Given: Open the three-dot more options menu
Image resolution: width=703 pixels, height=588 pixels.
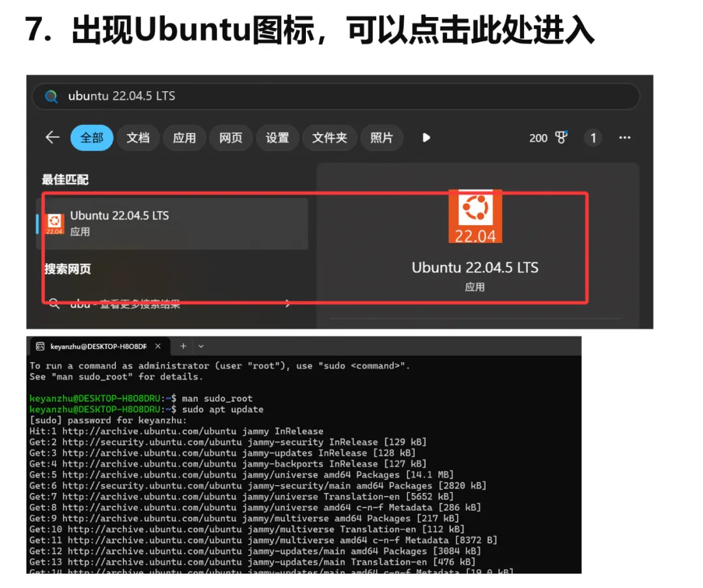Looking at the screenshot, I should tap(624, 137).
